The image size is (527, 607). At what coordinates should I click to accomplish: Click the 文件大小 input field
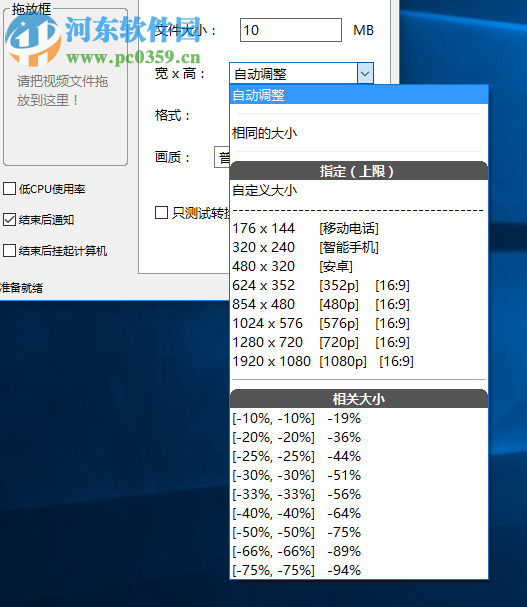(291, 30)
